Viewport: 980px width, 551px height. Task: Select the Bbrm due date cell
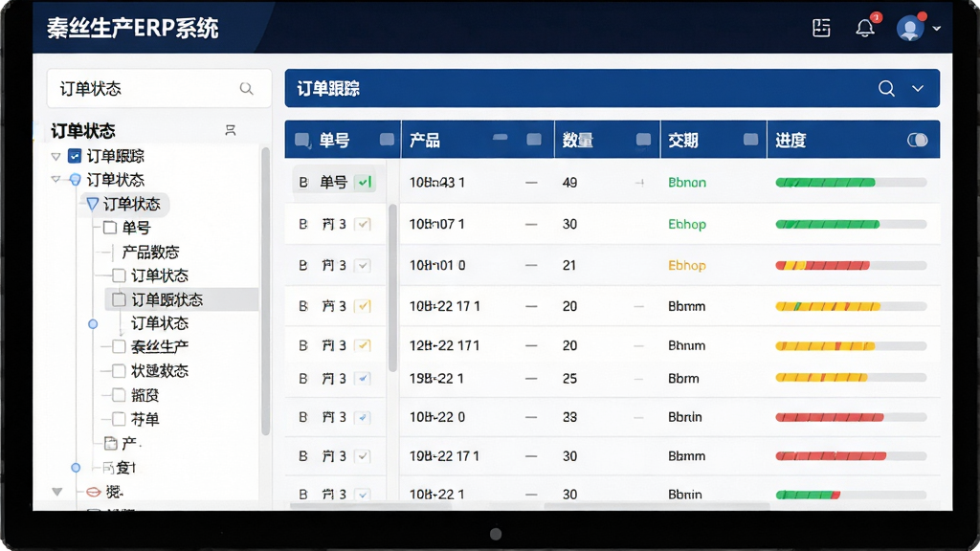[683, 379]
